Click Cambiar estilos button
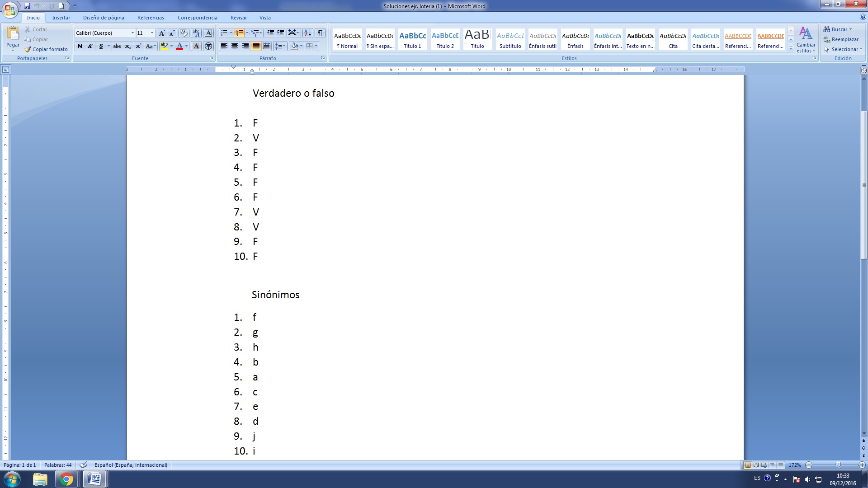This screenshot has height=488, width=868. [x=806, y=40]
